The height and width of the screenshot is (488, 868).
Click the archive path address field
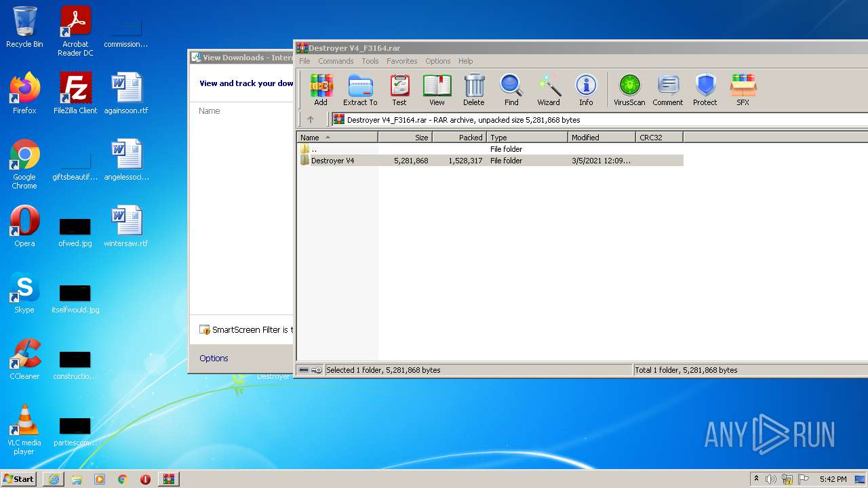point(599,119)
